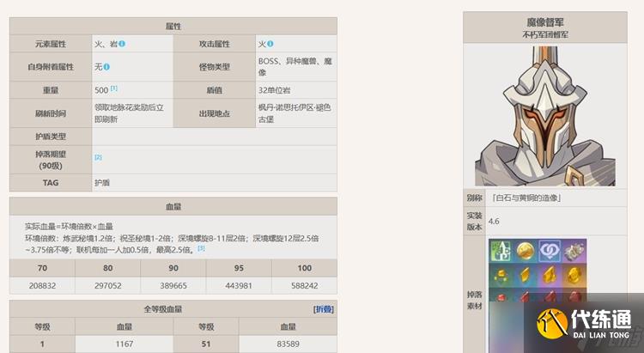Click HP value 443981
Screen dimensions: 644x353
[x=239, y=286]
